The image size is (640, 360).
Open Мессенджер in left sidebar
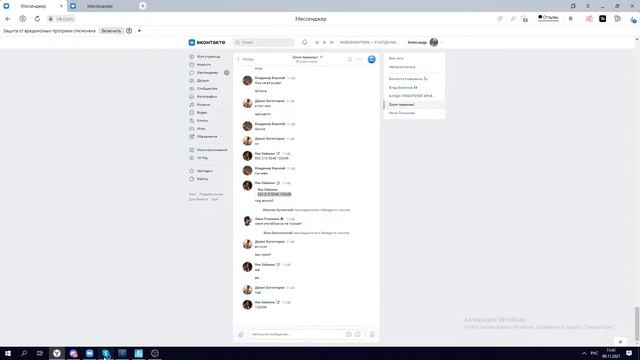coord(207,73)
